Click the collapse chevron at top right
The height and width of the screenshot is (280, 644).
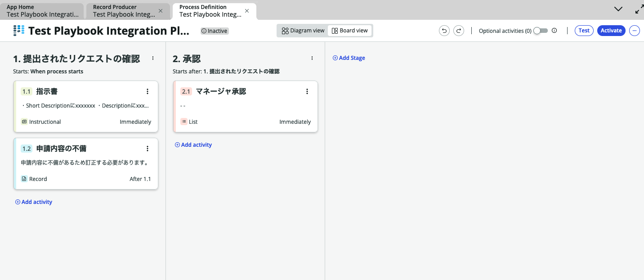tap(618, 9)
